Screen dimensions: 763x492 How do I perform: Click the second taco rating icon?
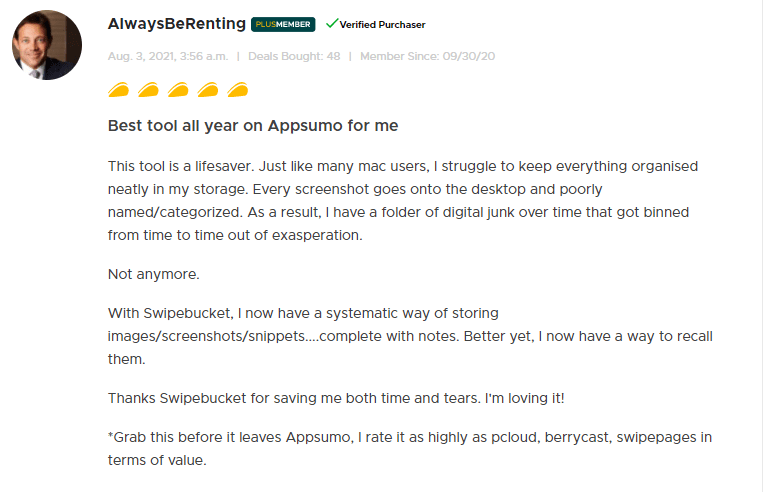(148, 91)
